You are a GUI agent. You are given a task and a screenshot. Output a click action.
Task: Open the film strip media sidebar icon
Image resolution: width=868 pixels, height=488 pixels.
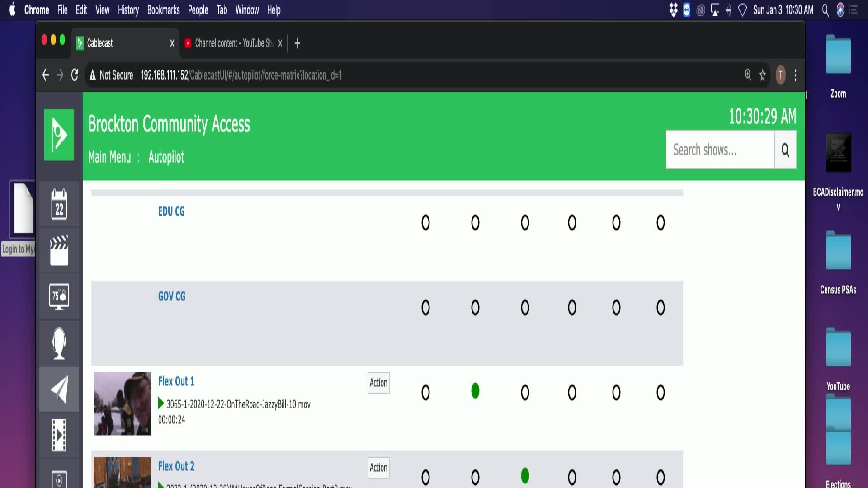(59, 435)
